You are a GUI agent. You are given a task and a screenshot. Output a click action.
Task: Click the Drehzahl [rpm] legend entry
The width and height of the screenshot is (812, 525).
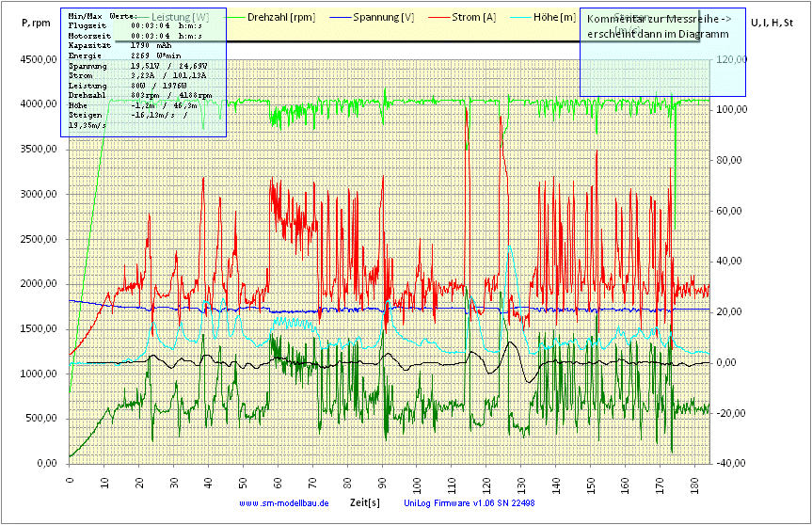coord(280,17)
